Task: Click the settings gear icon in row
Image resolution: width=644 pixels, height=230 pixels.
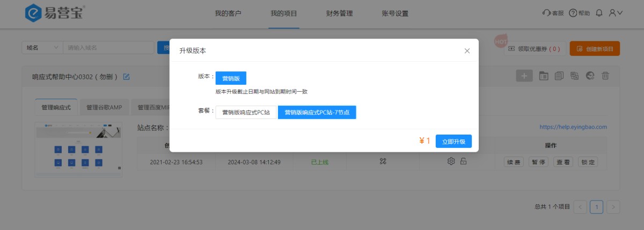Action: 451,161
